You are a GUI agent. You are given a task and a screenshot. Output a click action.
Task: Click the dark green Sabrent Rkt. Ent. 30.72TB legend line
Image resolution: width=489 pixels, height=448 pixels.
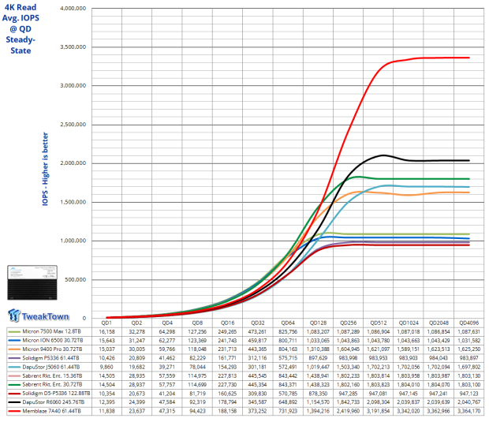(x=14, y=385)
